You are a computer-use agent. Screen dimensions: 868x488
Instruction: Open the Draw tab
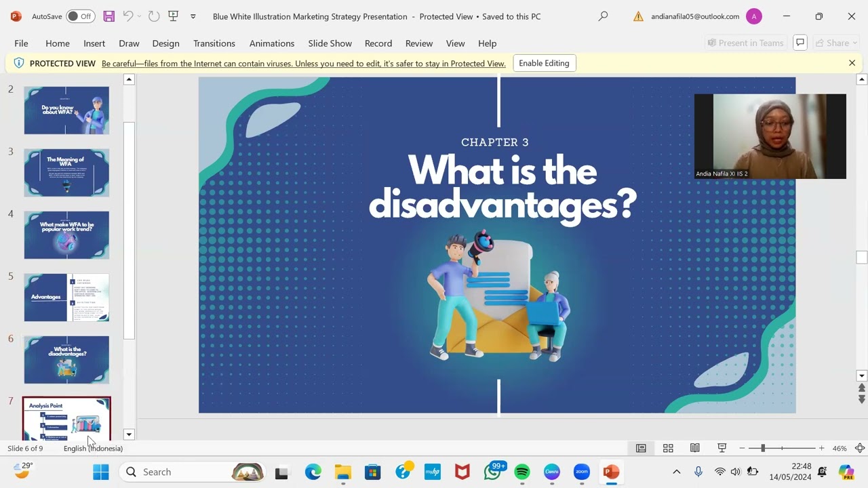tap(129, 43)
